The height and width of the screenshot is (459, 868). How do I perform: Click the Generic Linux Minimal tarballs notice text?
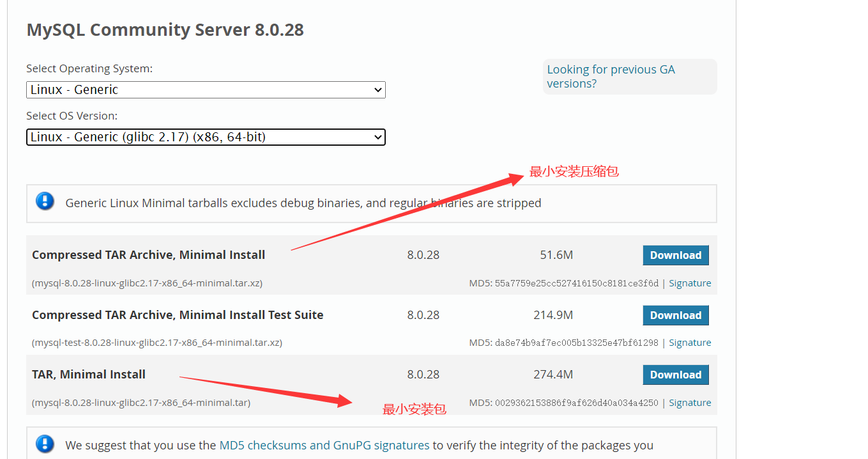tap(303, 203)
